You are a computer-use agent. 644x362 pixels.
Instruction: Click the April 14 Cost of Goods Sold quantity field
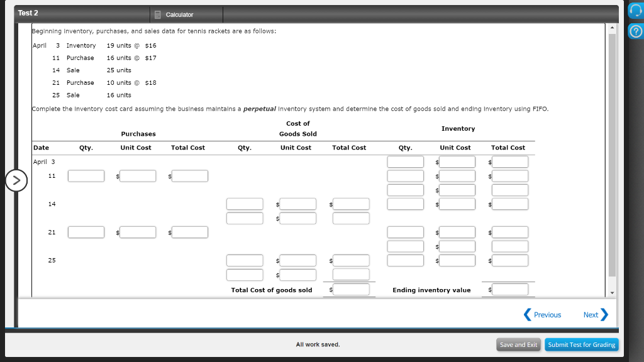click(x=245, y=204)
